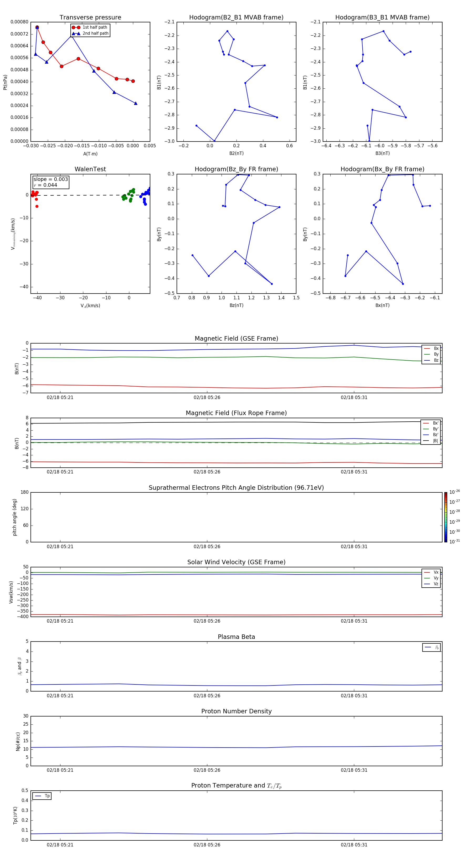The height and width of the screenshot is (868, 473).
Task: Click the 'Bx' legend entry in GSE magnetic field
Action: 431,349
